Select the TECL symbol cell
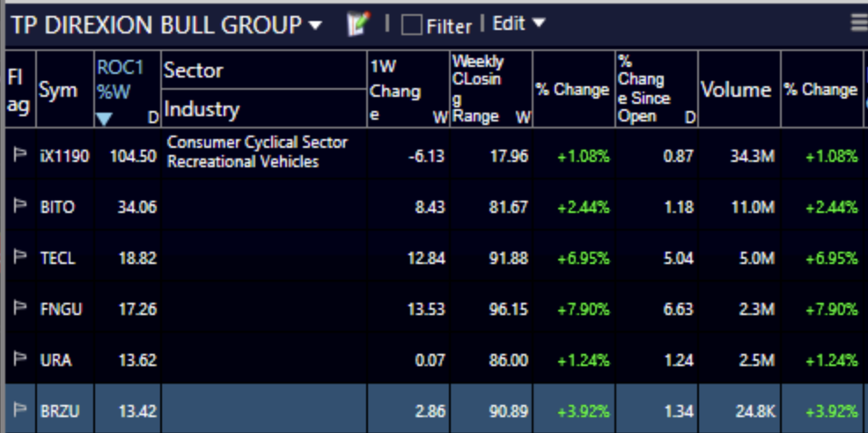868x433 pixels. [x=58, y=258]
